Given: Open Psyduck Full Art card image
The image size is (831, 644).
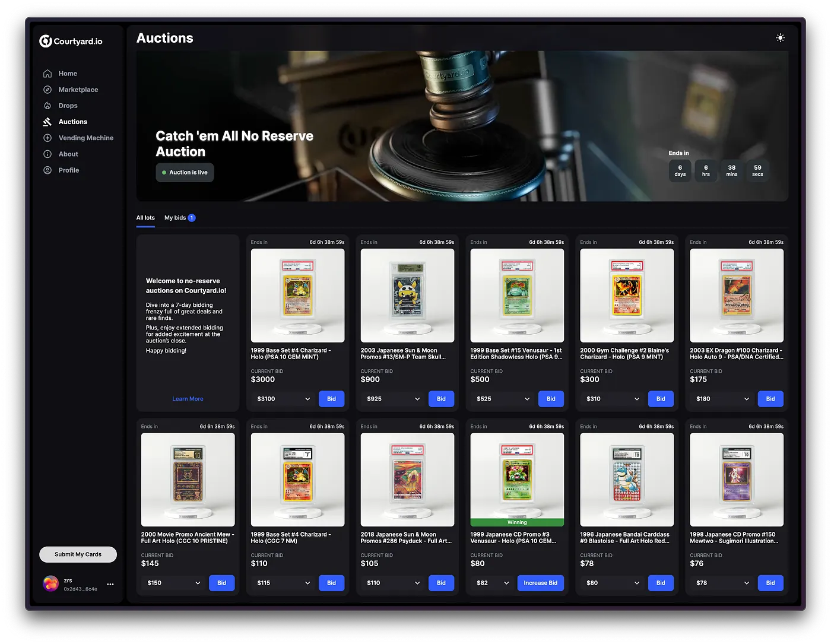Looking at the screenshot, I should (x=407, y=479).
